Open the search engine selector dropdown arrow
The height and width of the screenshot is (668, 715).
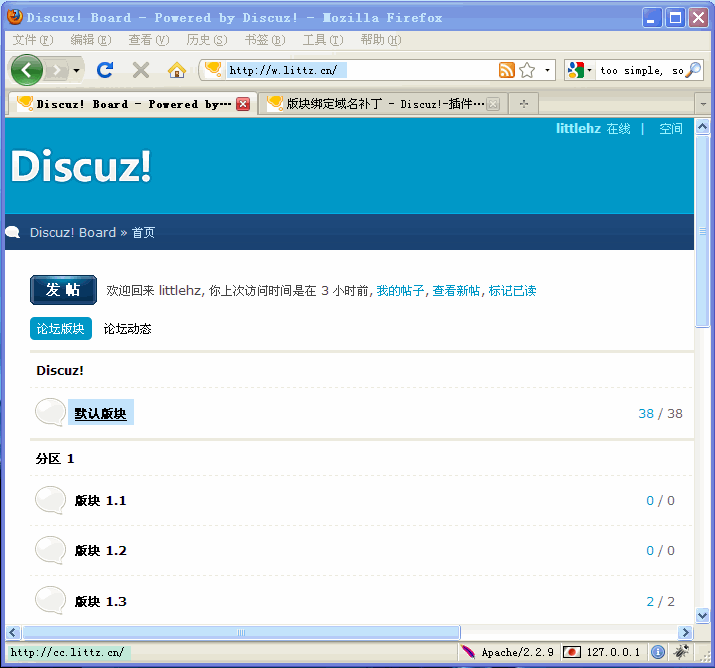pyautogui.click(x=589, y=70)
